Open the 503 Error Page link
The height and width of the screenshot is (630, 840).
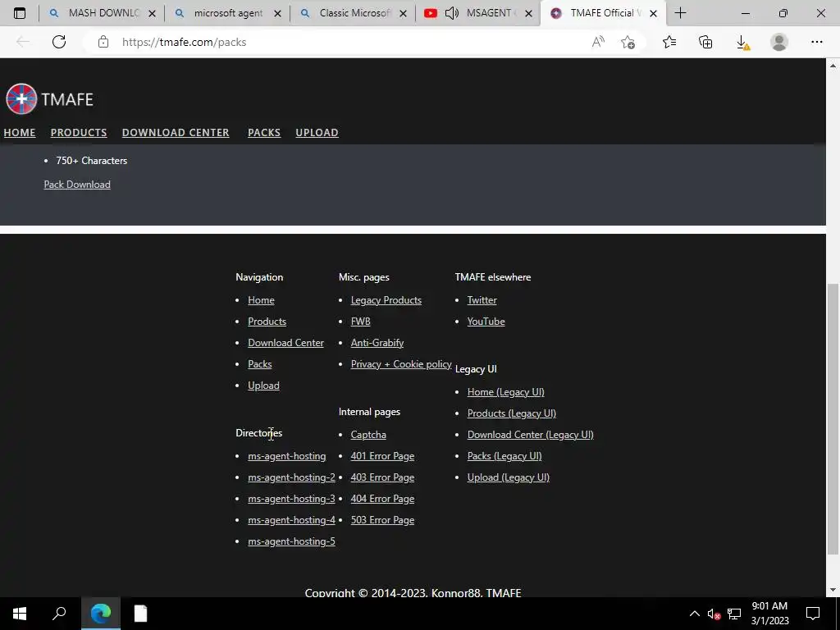(382, 520)
